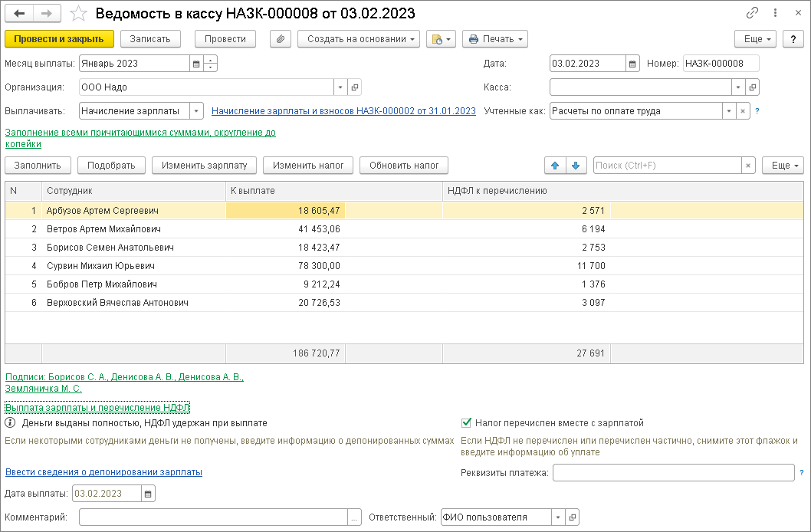Uncheck Налог перечислен вместе с зарплатой
This screenshot has height=532, width=811.
point(466,422)
